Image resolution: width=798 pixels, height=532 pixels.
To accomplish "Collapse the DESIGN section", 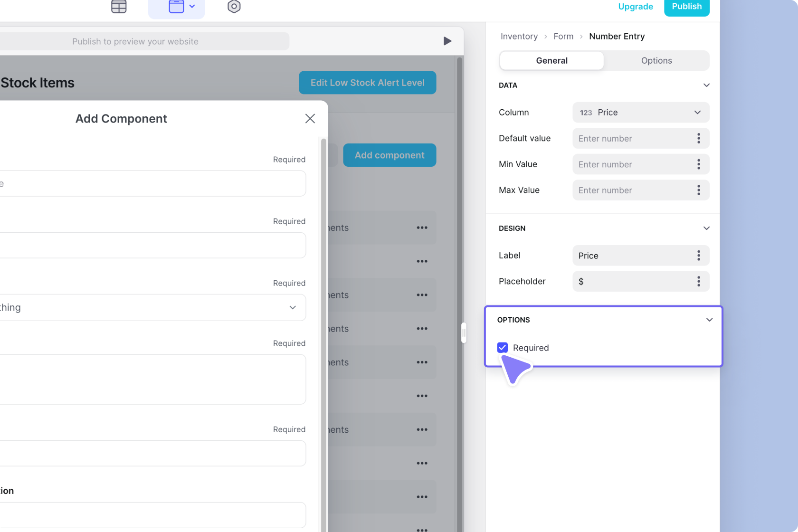I will (706, 228).
